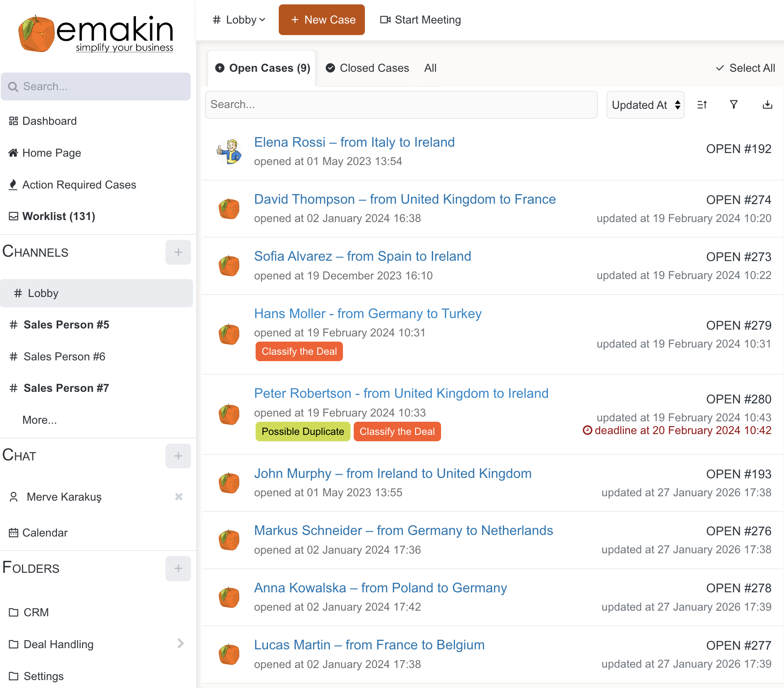
Task: Switch to the All cases tab
Action: [430, 68]
